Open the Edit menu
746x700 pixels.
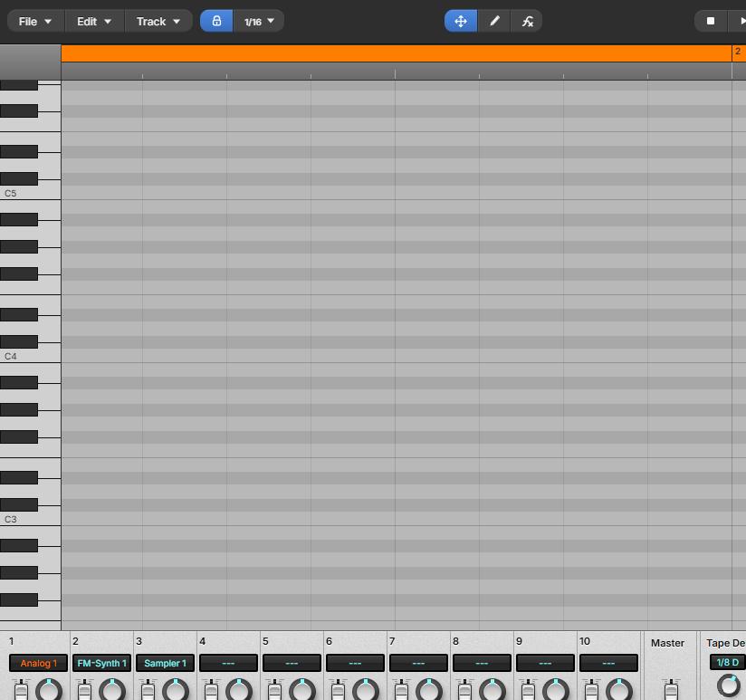point(94,21)
